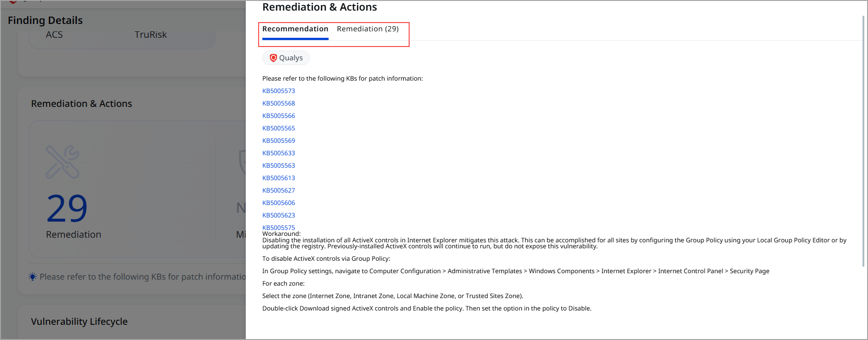Open the KB5005573 patch link
The width and height of the screenshot is (868, 340).
(x=278, y=91)
